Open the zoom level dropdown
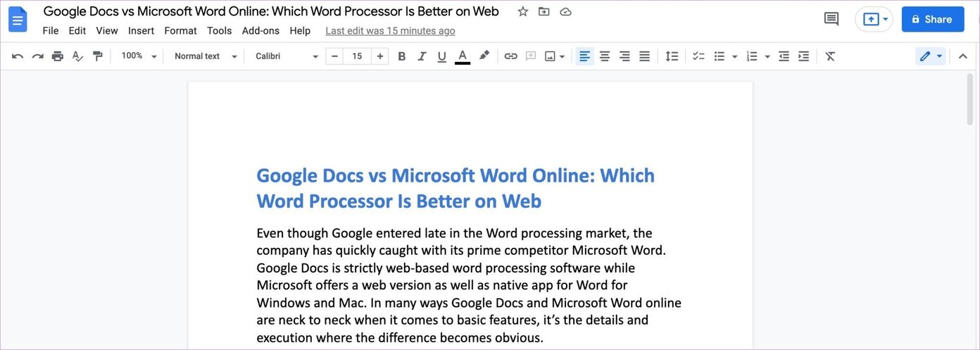This screenshot has width=980, height=350. pos(138,56)
